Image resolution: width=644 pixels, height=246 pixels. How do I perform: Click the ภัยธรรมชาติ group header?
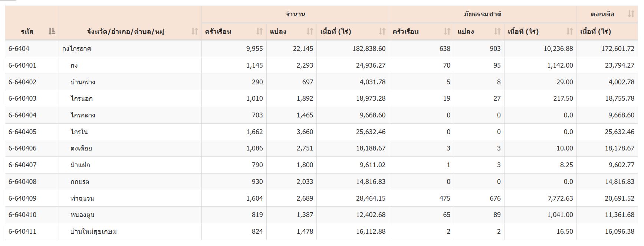pos(483,14)
